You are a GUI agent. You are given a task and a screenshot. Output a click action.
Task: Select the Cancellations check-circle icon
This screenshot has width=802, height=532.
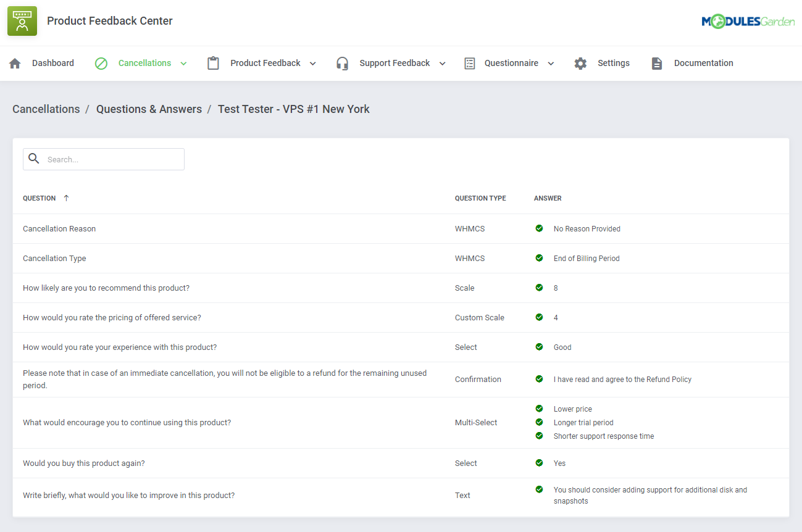click(101, 62)
